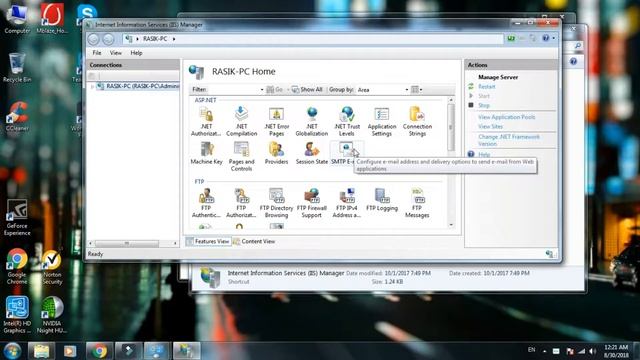The image size is (640, 360).
Task: Open the Help menu
Action: pyautogui.click(x=136, y=53)
